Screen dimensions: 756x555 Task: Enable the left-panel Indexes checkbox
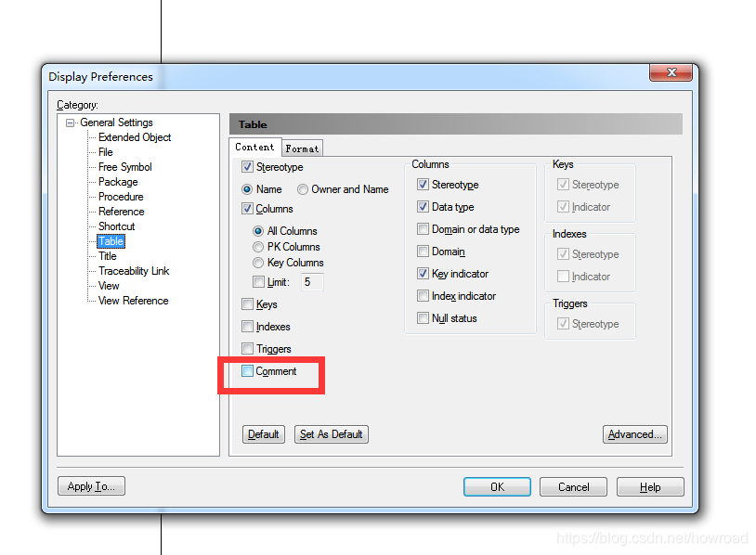247,327
